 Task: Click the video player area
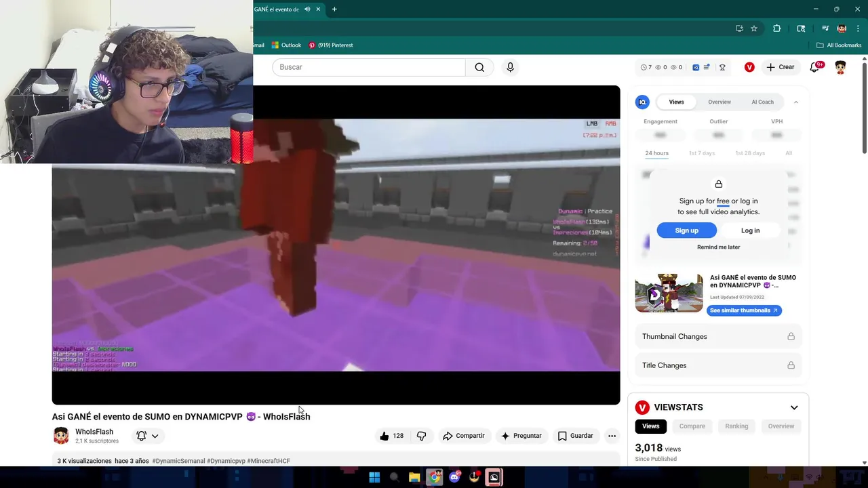pos(336,245)
